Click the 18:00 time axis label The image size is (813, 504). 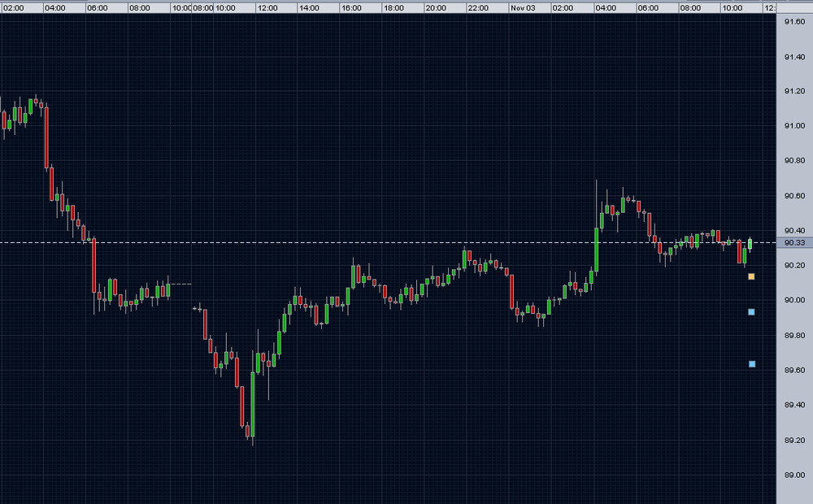coord(394,8)
